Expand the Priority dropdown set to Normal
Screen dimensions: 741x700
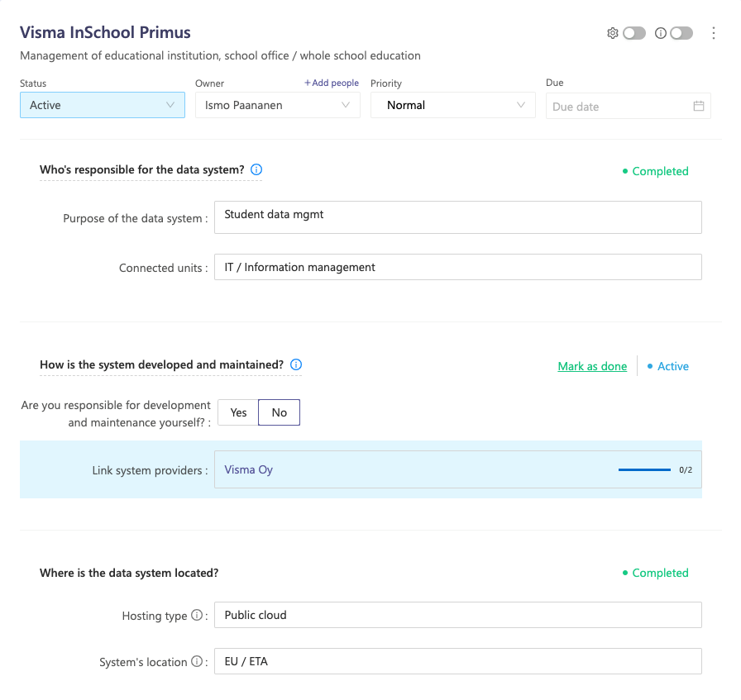pos(453,105)
